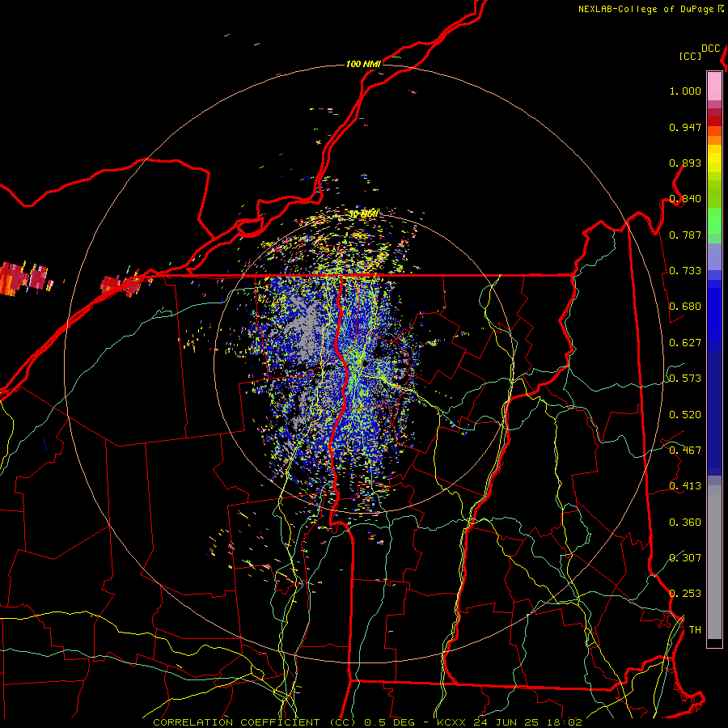Viewport: 728px width, 728px height.
Task: Select the 1.000 value on the color scale
Action: [685, 91]
